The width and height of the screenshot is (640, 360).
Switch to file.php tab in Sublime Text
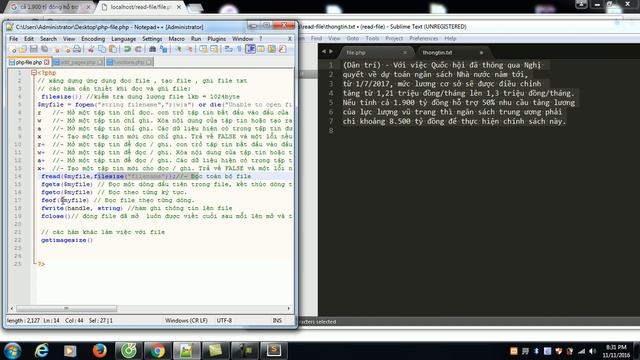click(356, 52)
